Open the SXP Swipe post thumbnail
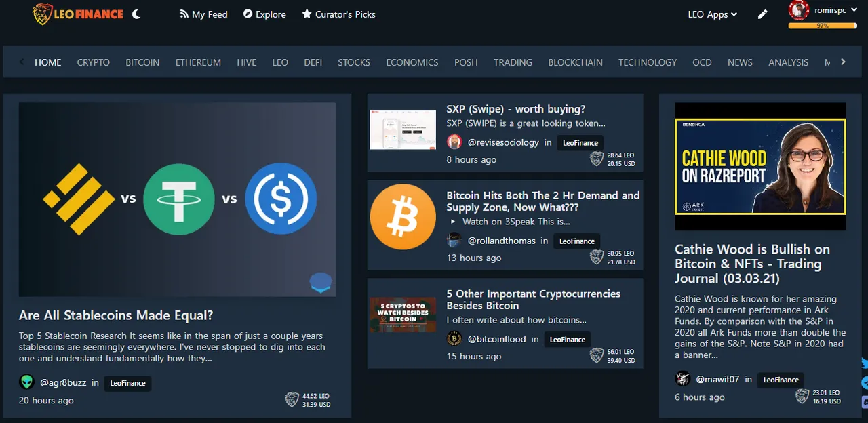The image size is (868, 423). (x=403, y=129)
